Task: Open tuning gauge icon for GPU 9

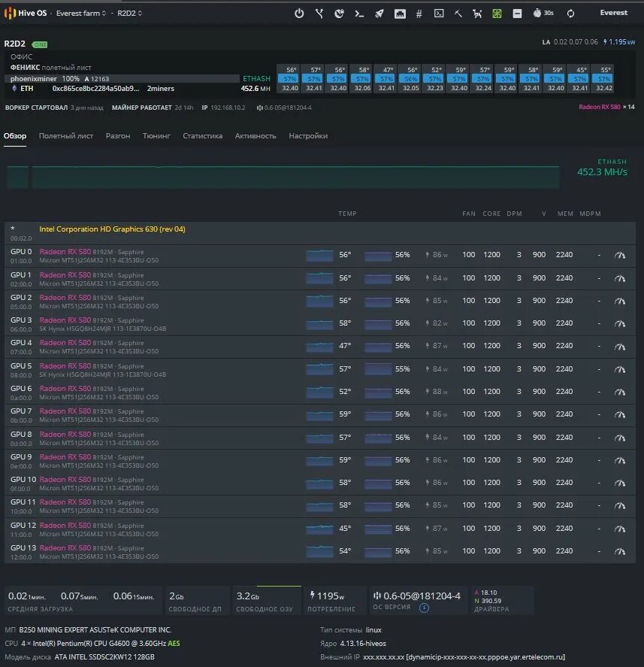Action: (x=620, y=460)
